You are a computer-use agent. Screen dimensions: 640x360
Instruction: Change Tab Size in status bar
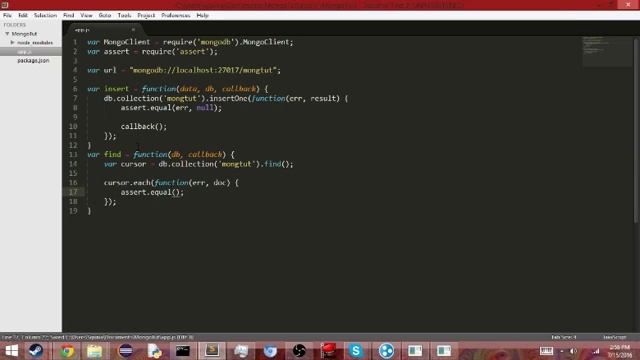click(x=564, y=337)
